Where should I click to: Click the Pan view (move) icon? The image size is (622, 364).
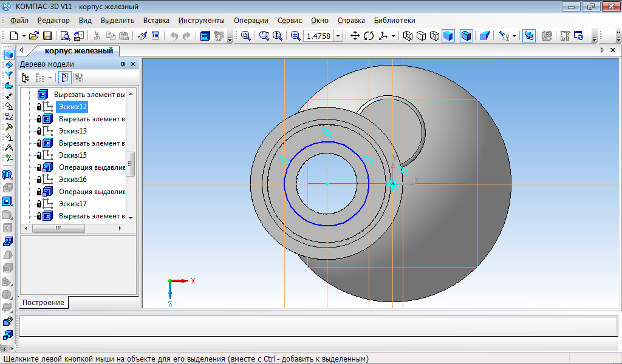[355, 36]
